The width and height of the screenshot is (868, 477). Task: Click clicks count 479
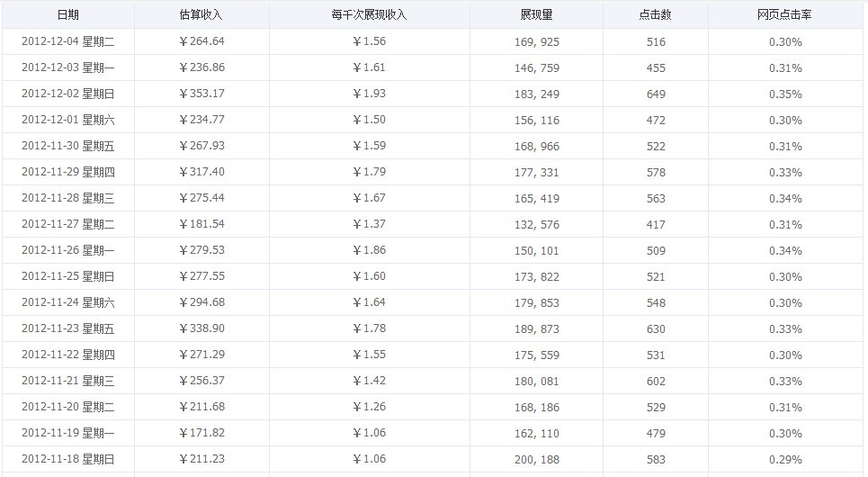(656, 433)
